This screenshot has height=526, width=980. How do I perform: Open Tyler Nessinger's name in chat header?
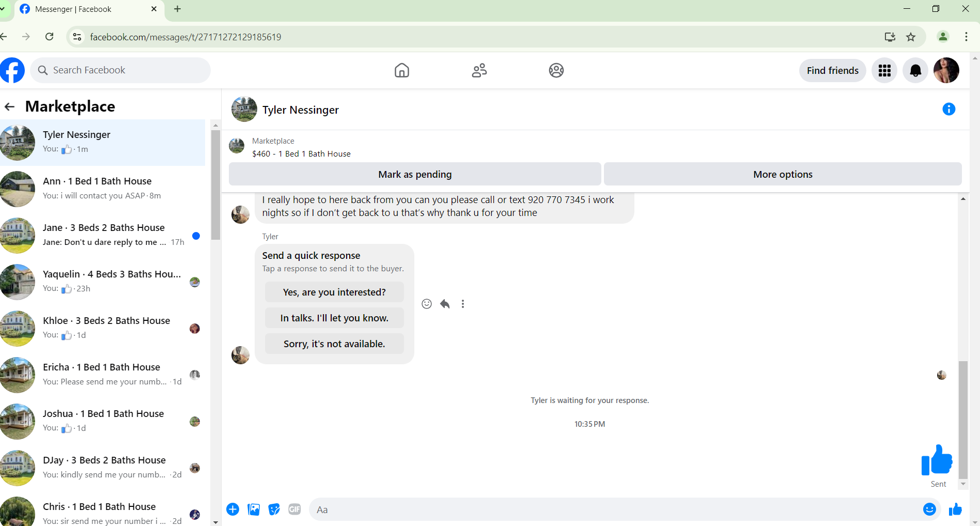pyautogui.click(x=301, y=110)
